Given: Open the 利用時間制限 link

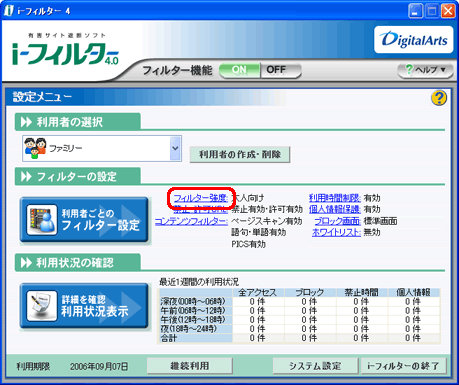Looking at the screenshot, I should (x=335, y=198).
